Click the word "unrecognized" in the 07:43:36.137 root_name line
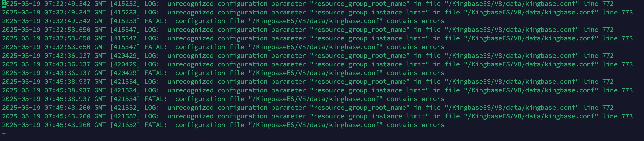Image resolution: width=644 pixels, height=141 pixels. (190, 56)
